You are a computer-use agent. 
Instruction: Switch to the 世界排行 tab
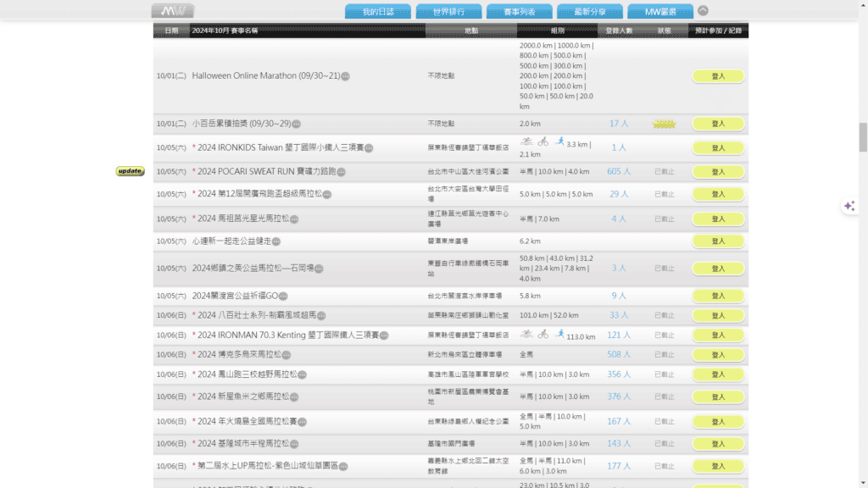448,12
